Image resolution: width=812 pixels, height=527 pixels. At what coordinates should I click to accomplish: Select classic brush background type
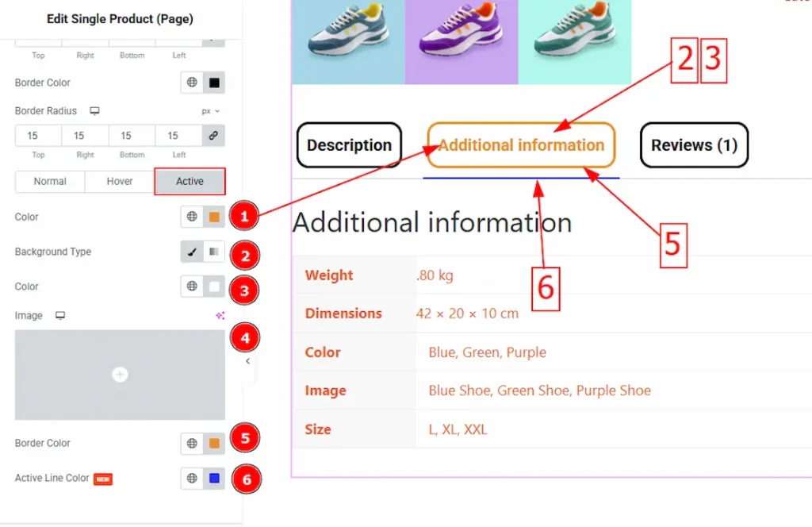[192, 252]
